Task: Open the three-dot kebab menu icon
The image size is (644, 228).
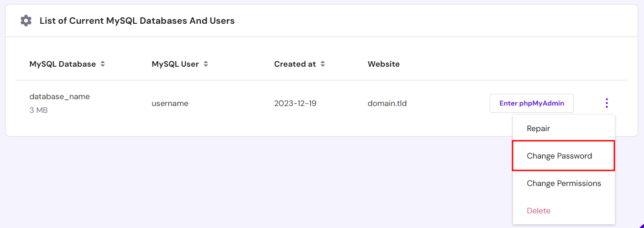Action: (606, 103)
